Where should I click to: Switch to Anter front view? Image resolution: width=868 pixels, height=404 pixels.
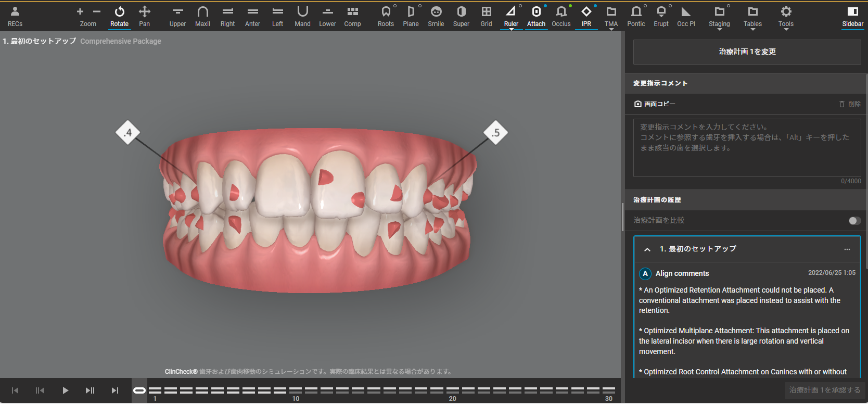tap(252, 16)
